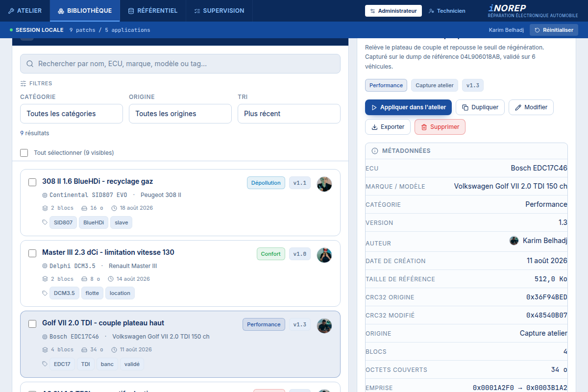The width and height of the screenshot is (588, 392).
Task: Click Appliquer dans l'atelier button
Action: 408,107
